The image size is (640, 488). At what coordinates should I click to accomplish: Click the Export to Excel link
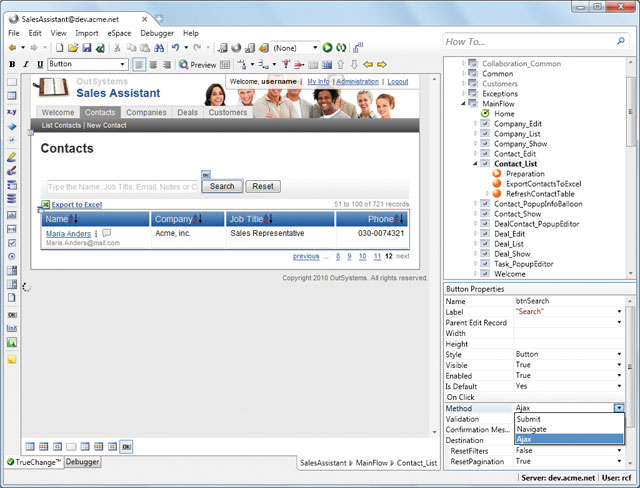[77, 205]
